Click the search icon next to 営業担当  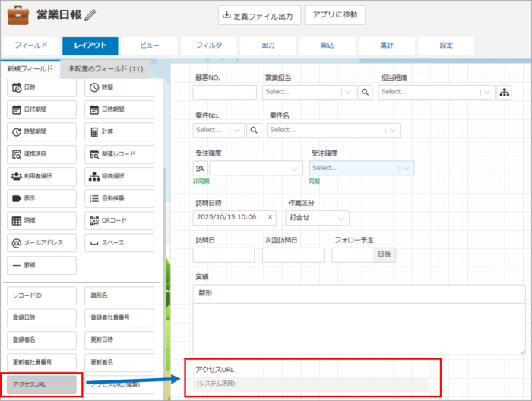(x=366, y=92)
